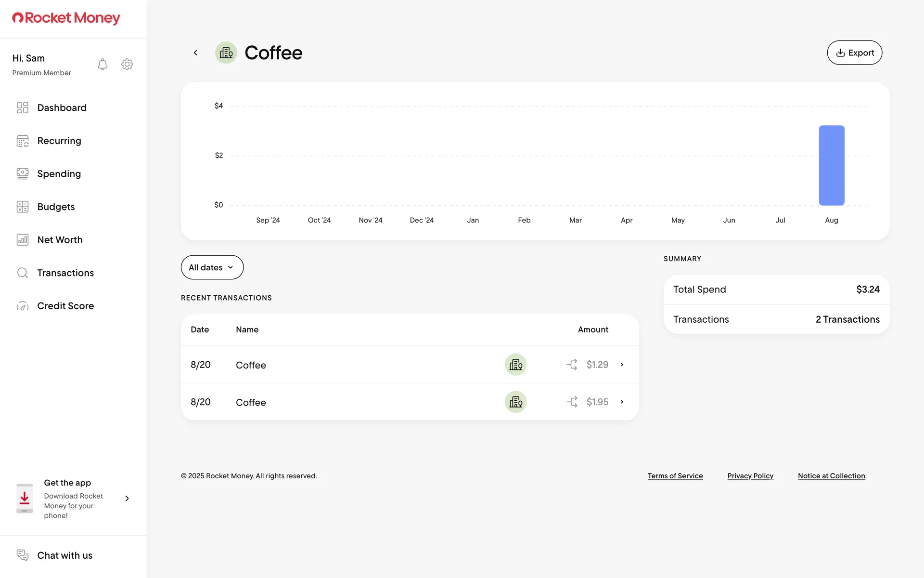
Task: Click the Coffee category icon in header
Action: 226,53
